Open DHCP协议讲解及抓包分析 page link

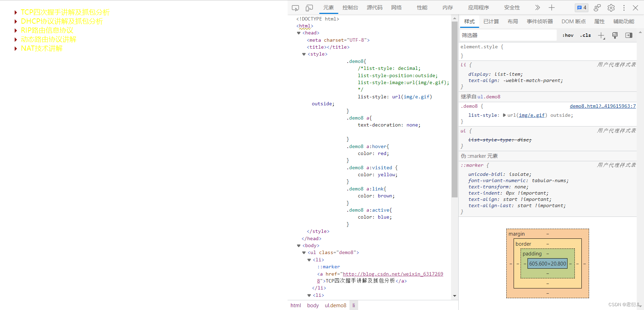point(62,21)
